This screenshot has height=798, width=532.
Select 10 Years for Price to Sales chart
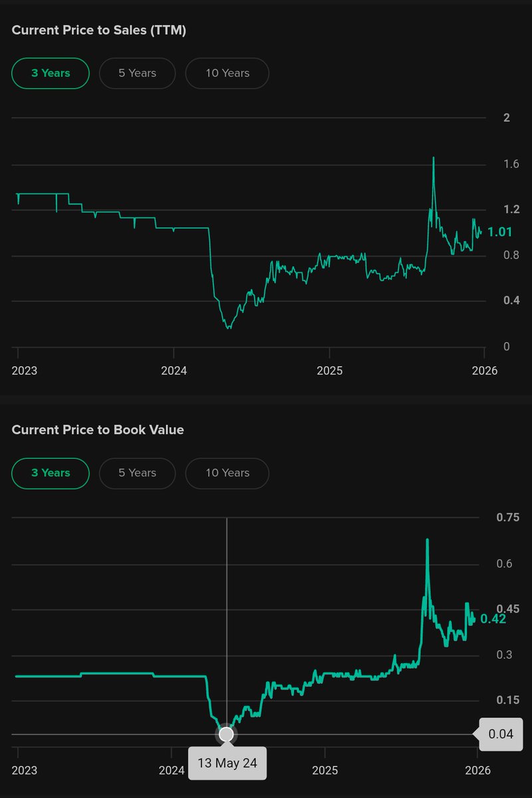point(227,73)
